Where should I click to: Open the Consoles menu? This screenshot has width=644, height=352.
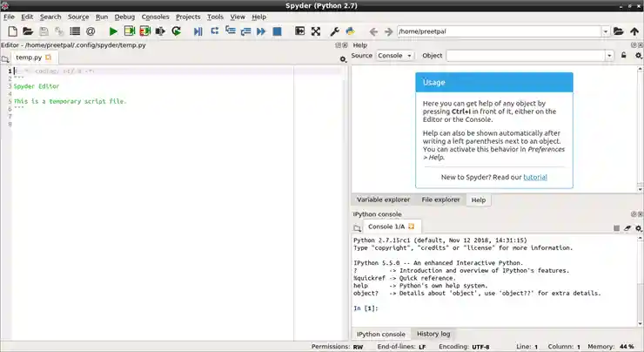coord(156,17)
